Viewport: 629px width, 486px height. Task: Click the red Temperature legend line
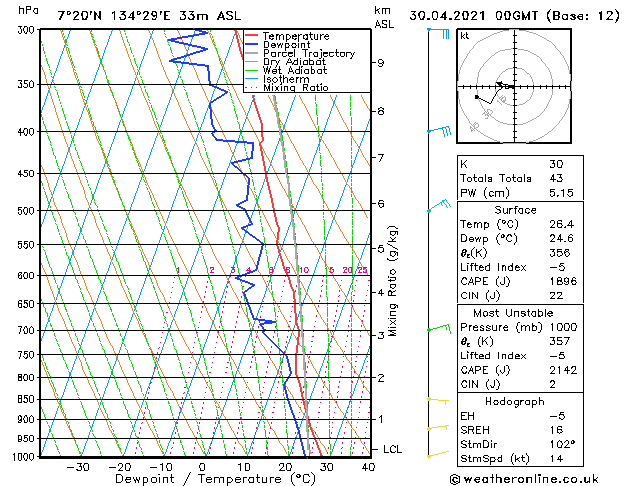coord(252,36)
